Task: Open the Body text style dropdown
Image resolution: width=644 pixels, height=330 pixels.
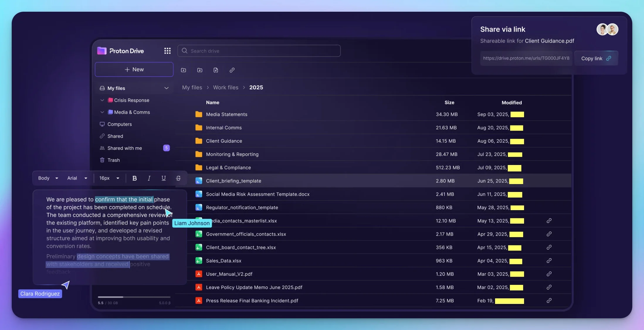Action: (x=48, y=178)
